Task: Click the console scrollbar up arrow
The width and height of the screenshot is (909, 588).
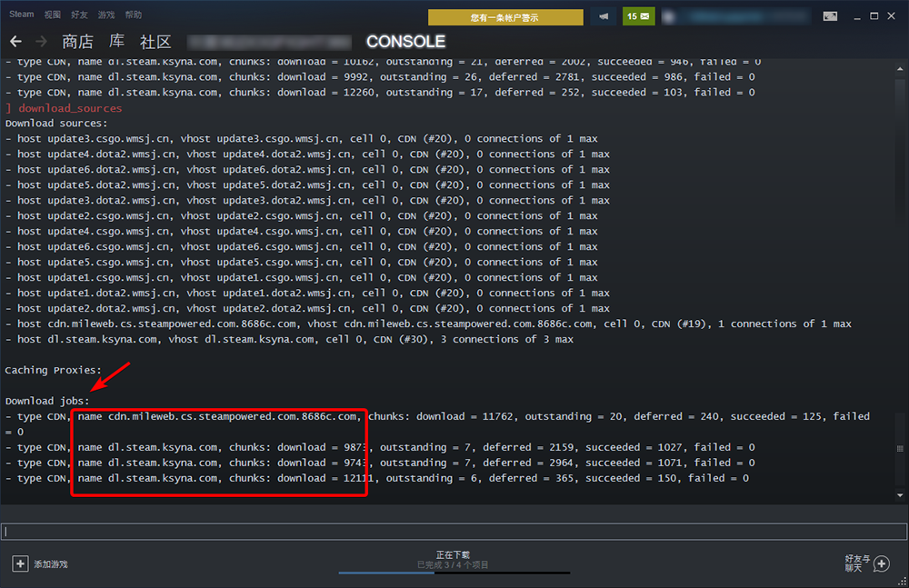Action: click(900, 68)
